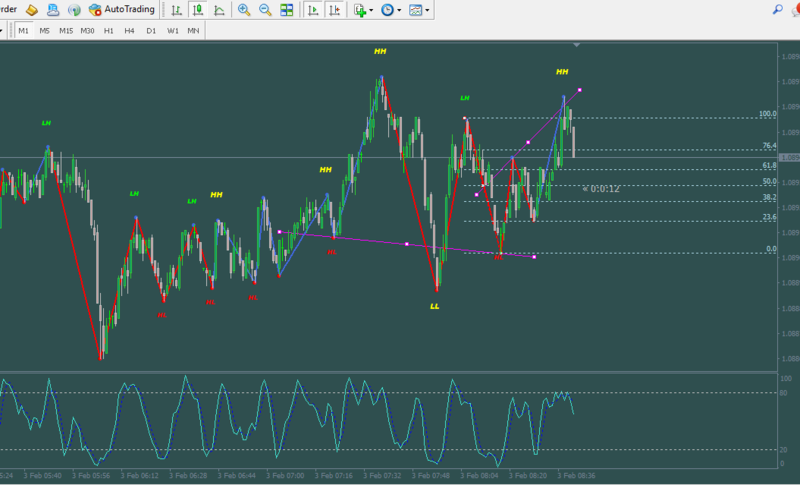Switch to the MN monthly timeframe

pyautogui.click(x=193, y=31)
